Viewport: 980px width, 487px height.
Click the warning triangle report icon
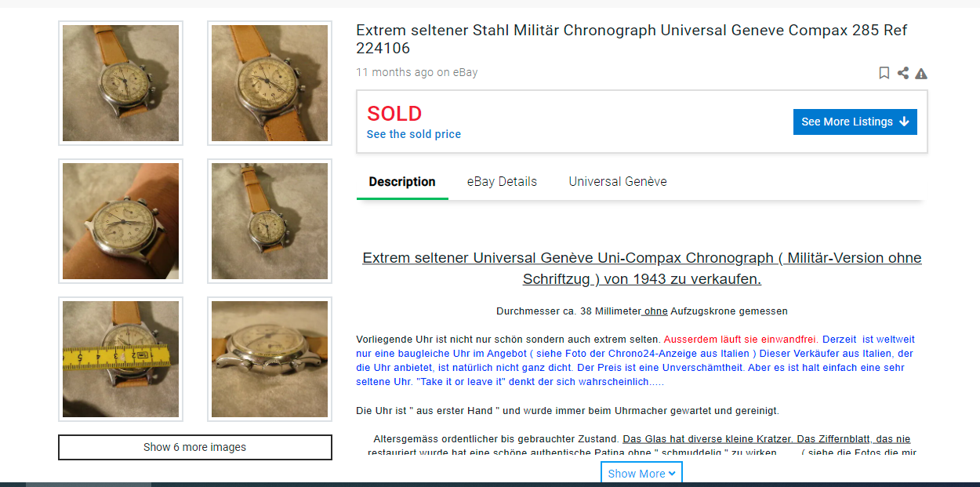point(921,74)
